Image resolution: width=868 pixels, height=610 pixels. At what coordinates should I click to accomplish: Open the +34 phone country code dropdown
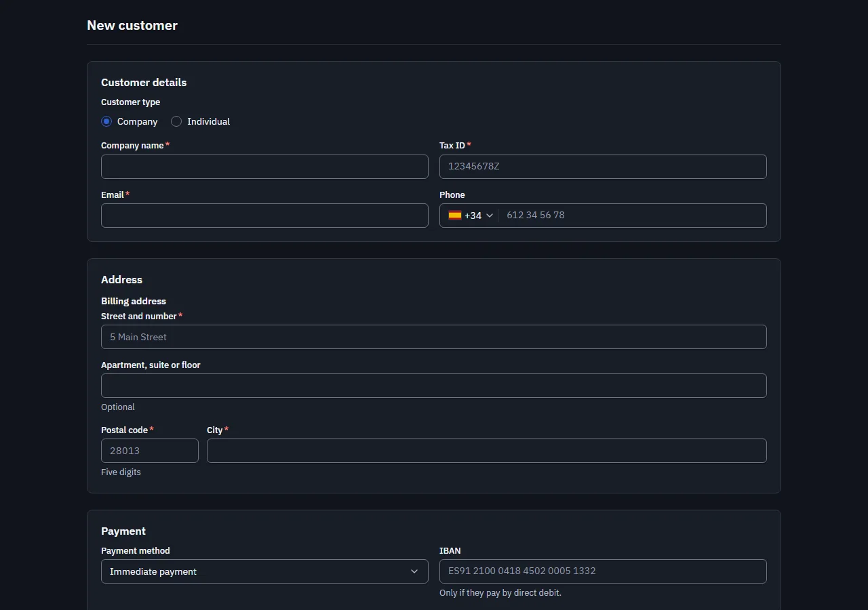tap(471, 216)
